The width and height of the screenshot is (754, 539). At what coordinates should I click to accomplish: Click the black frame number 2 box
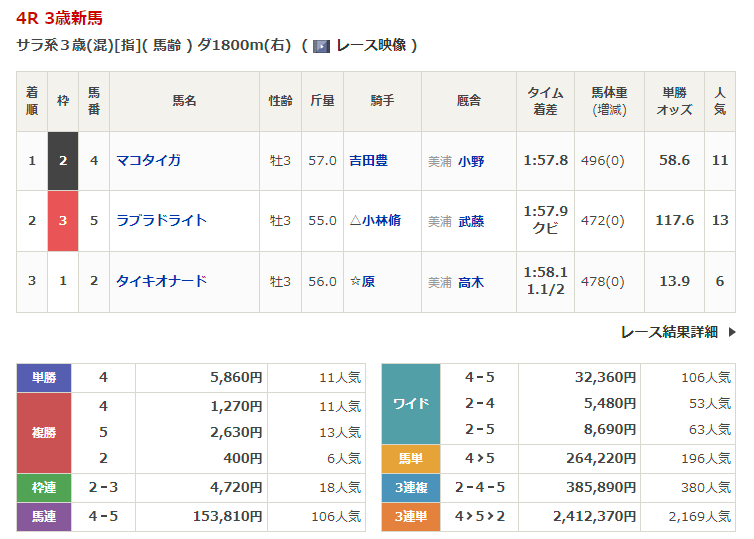click(63, 160)
